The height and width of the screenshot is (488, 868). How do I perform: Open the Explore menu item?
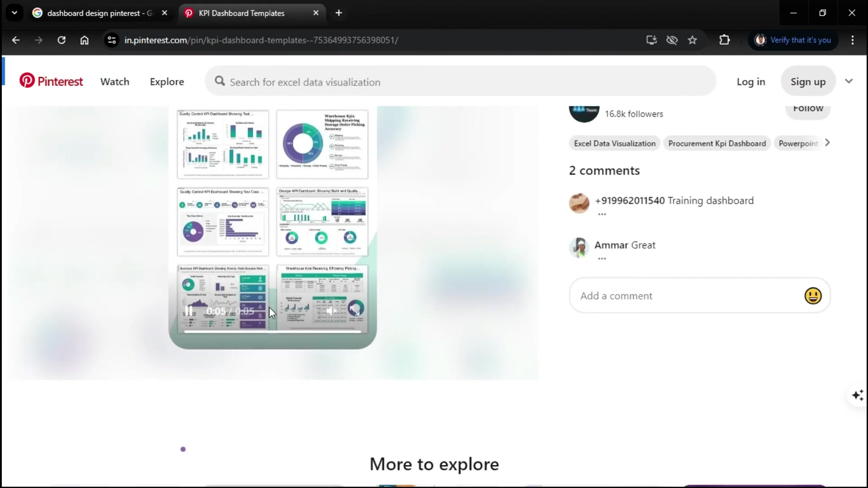pos(167,82)
